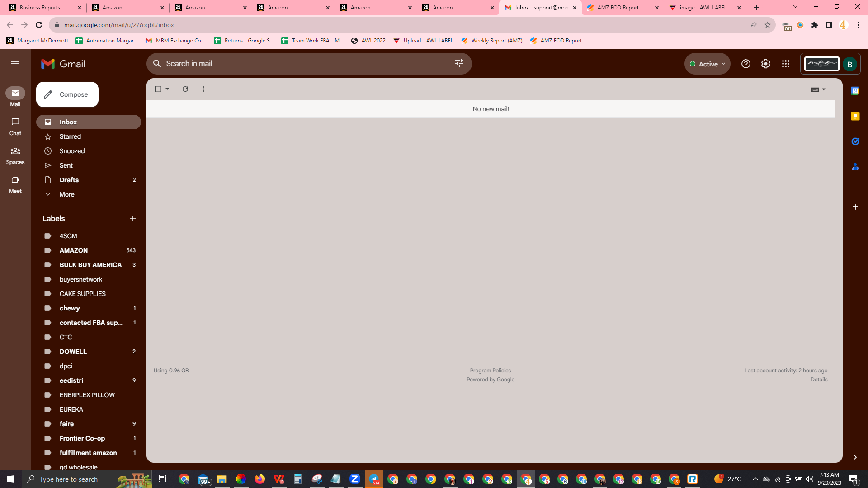This screenshot has height=488, width=868.
Task: Open the AMAZON label
Action: 89,250
